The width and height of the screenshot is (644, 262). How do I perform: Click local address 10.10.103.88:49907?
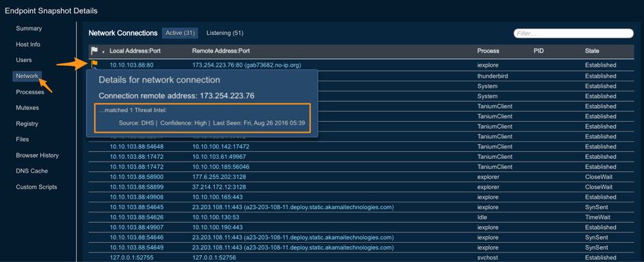(137, 228)
